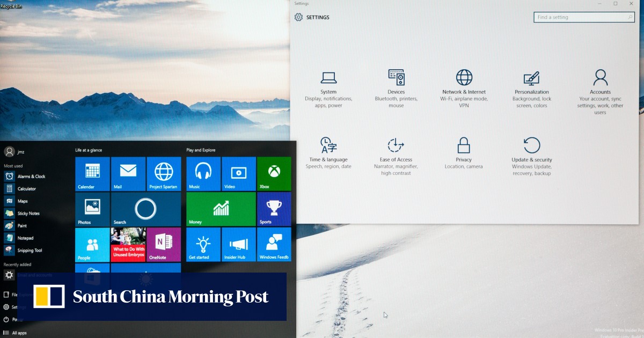Select the Network & Internet globe icon

click(464, 77)
